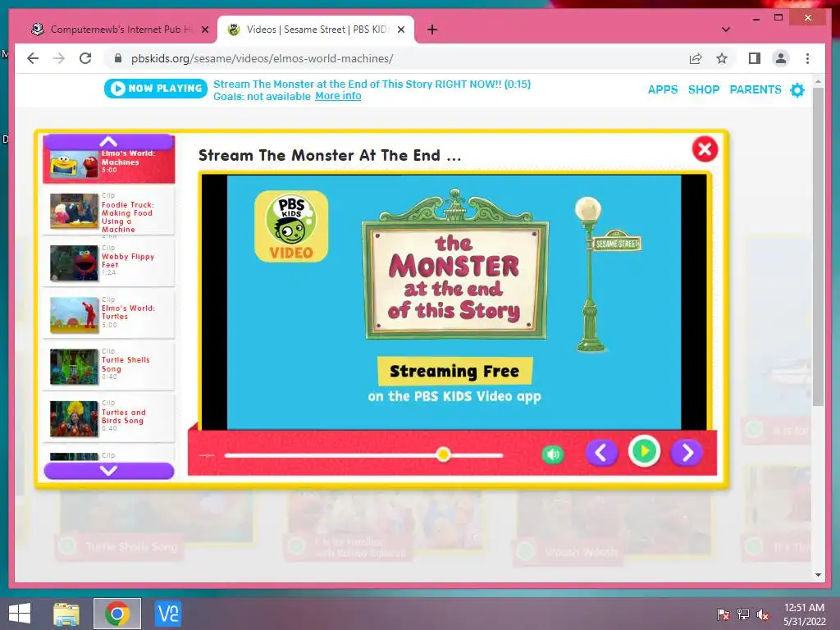The image size is (840, 630).
Task: Click the video title Stream The Monster At The End
Action: (x=330, y=155)
